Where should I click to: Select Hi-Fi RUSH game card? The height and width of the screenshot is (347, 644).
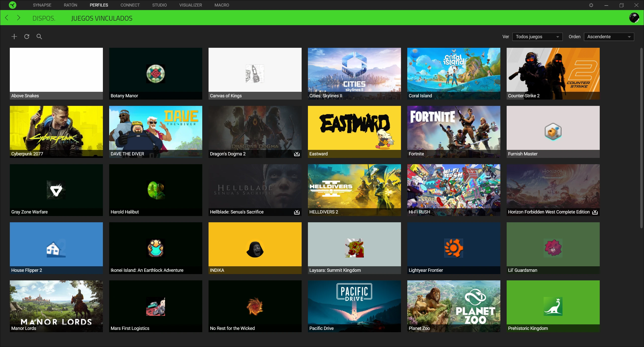point(454,190)
